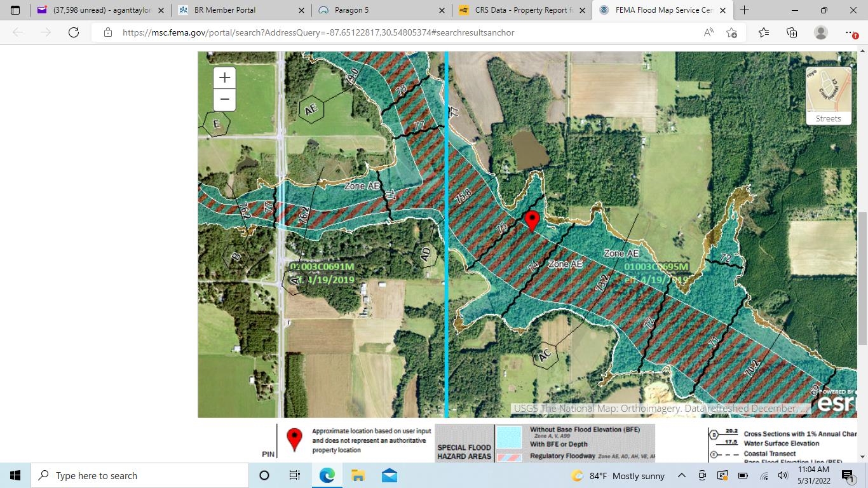Zoom out on the flood map

[224, 100]
